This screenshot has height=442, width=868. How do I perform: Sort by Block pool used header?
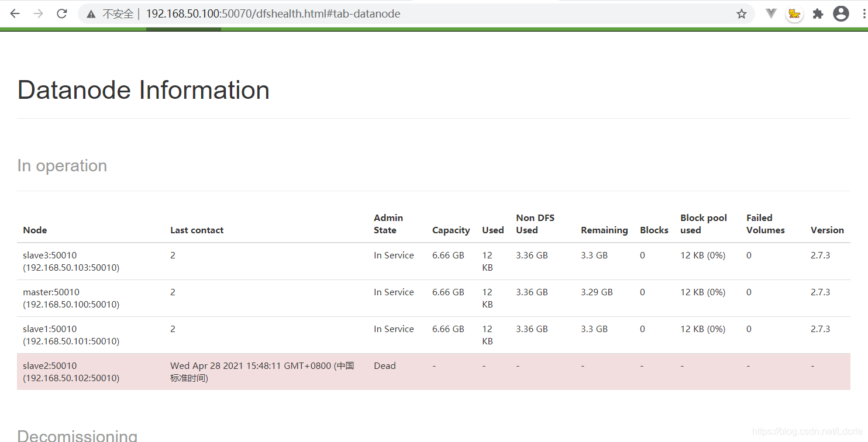[x=704, y=224]
